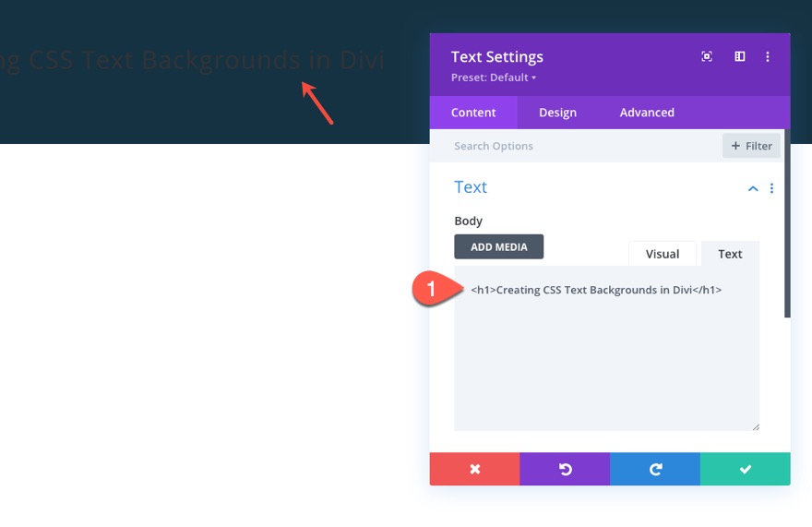The width and height of the screenshot is (812, 527).
Task: Click the Text Settings title
Action: pos(496,57)
